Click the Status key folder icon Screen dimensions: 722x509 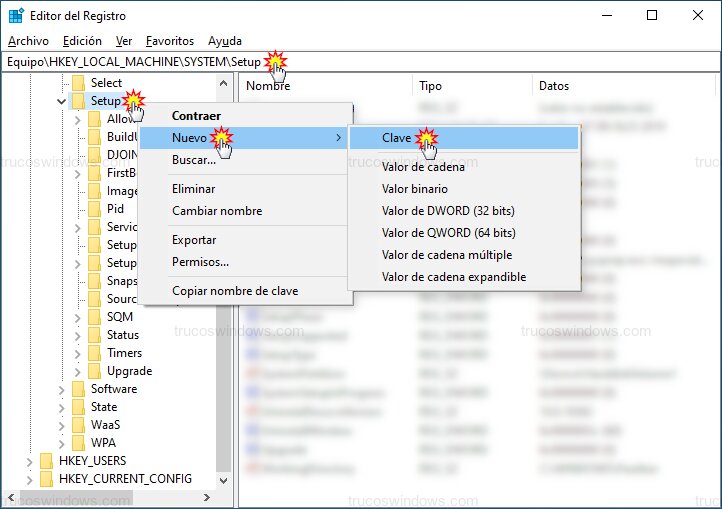(x=94, y=335)
